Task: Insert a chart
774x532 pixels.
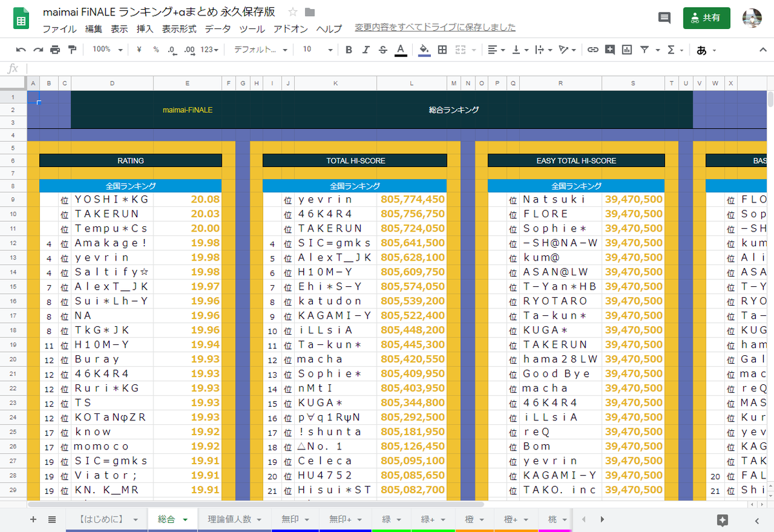Action: [x=626, y=50]
